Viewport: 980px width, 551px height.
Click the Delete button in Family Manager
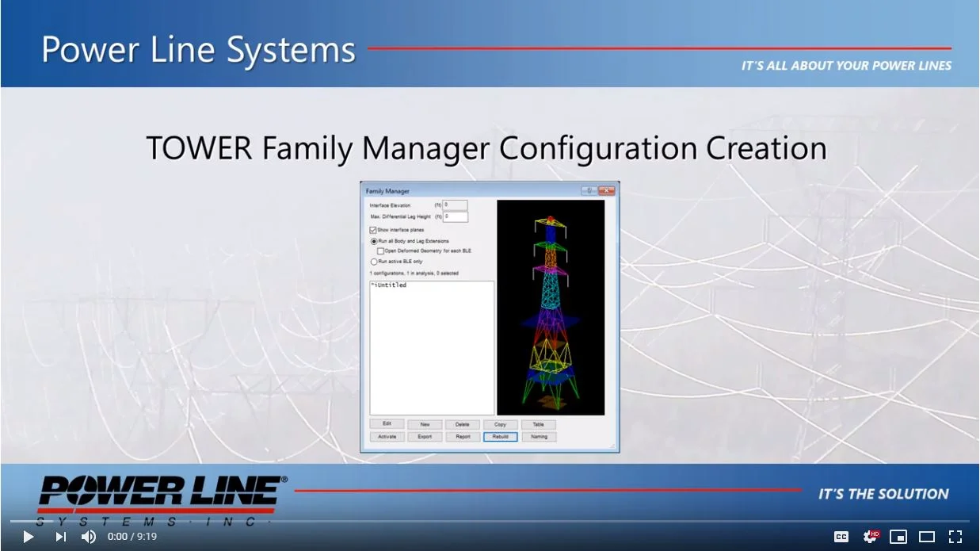click(x=463, y=424)
